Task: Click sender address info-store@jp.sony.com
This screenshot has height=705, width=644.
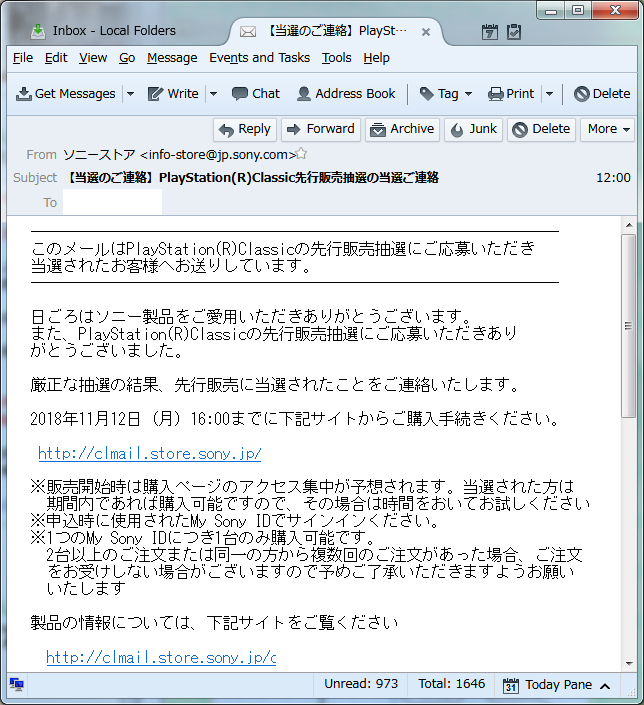Action: [x=218, y=155]
